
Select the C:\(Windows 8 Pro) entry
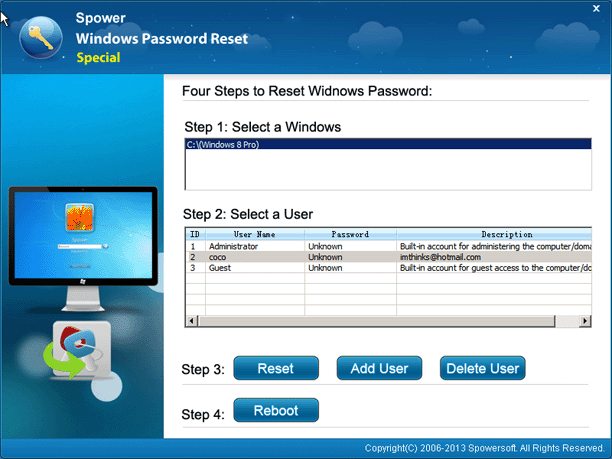[388, 144]
